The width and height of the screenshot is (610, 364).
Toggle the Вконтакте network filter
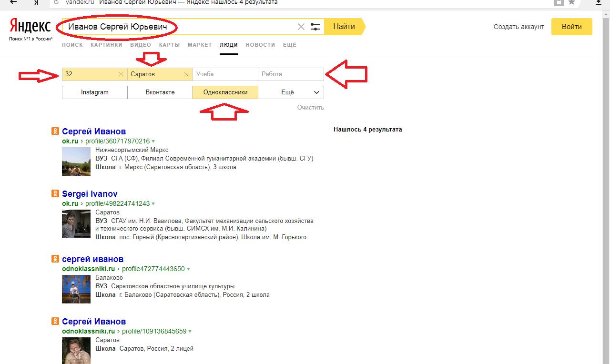[x=160, y=92]
